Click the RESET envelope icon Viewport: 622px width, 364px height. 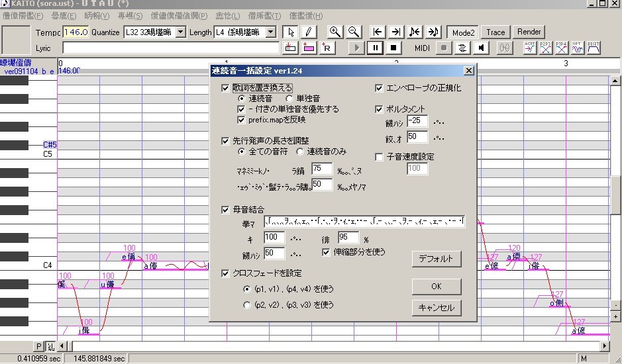(x=594, y=48)
